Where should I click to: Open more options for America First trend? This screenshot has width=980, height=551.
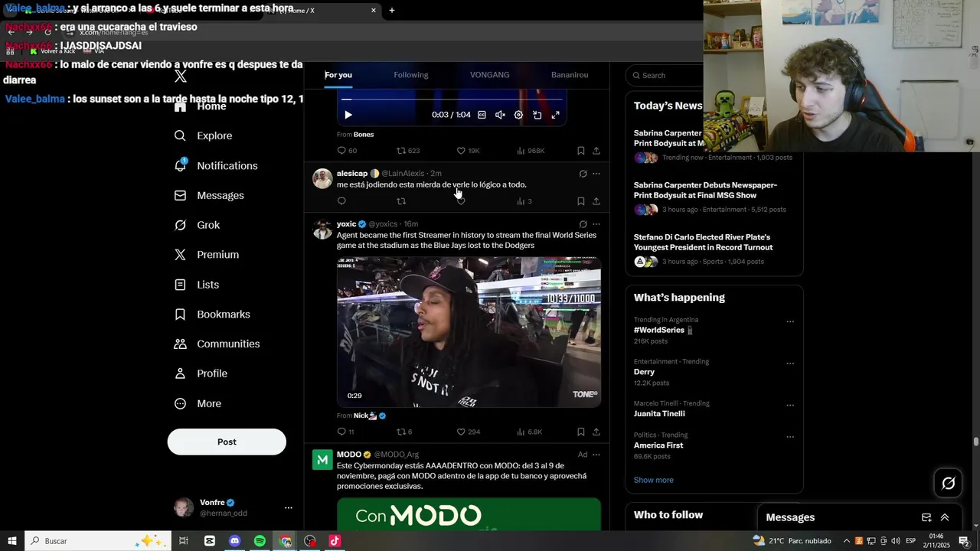click(x=790, y=437)
